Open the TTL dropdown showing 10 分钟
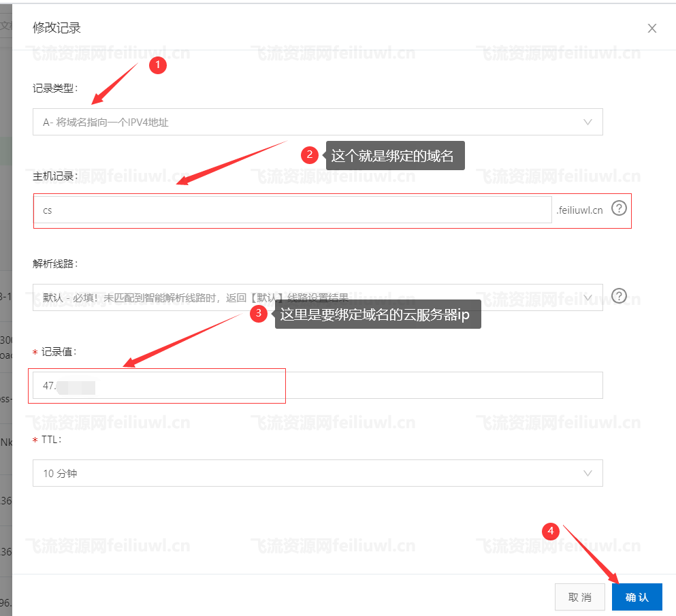676x616 pixels. 318,473
